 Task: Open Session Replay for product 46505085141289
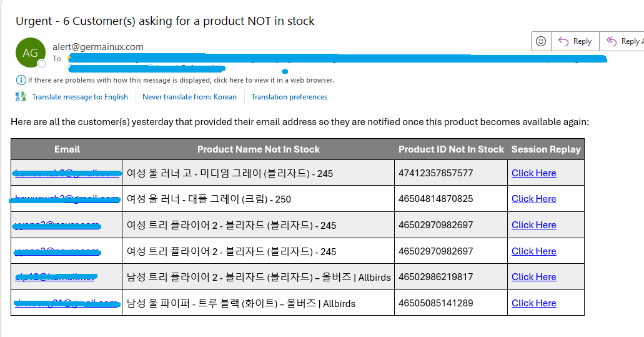click(x=533, y=303)
